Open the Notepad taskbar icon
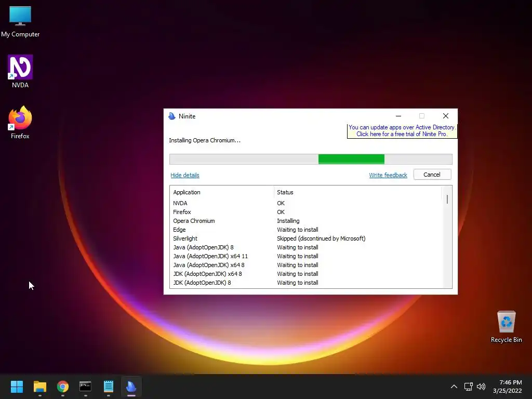 (109, 387)
